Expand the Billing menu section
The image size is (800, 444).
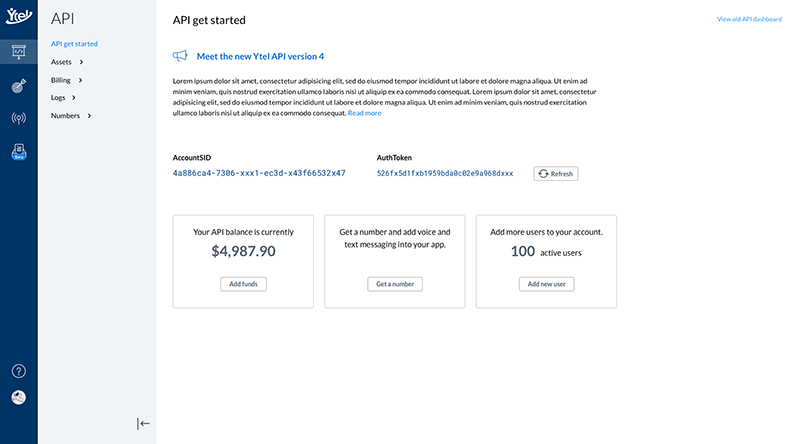pyautogui.click(x=66, y=80)
